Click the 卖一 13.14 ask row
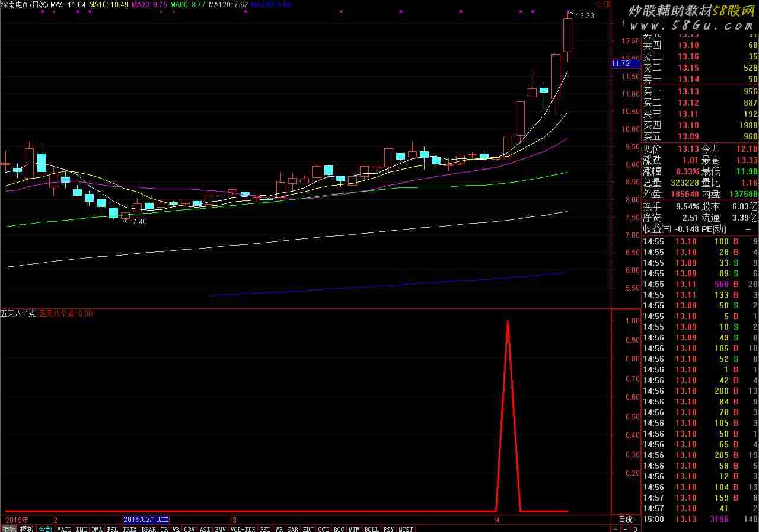Screen dimensions: 759x532 click(700, 79)
